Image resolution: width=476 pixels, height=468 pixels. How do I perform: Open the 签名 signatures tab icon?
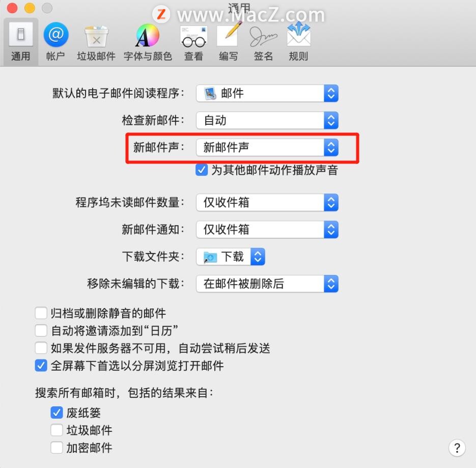tap(263, 37)
